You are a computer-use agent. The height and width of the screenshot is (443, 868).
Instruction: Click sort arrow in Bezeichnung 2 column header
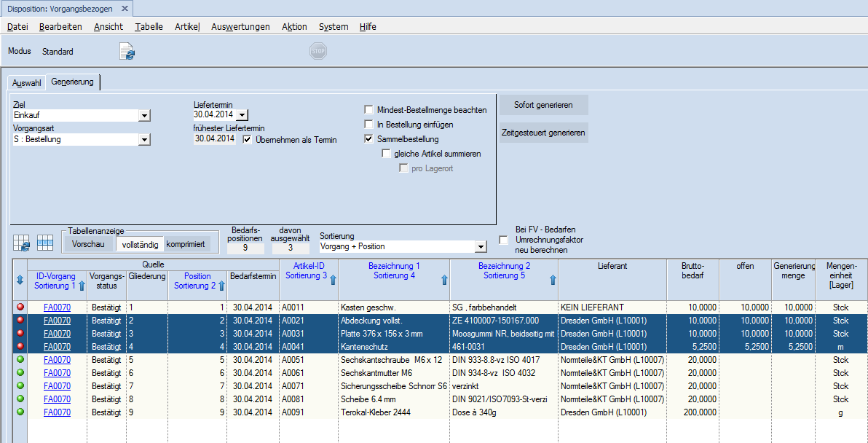(x=553, y=280)
